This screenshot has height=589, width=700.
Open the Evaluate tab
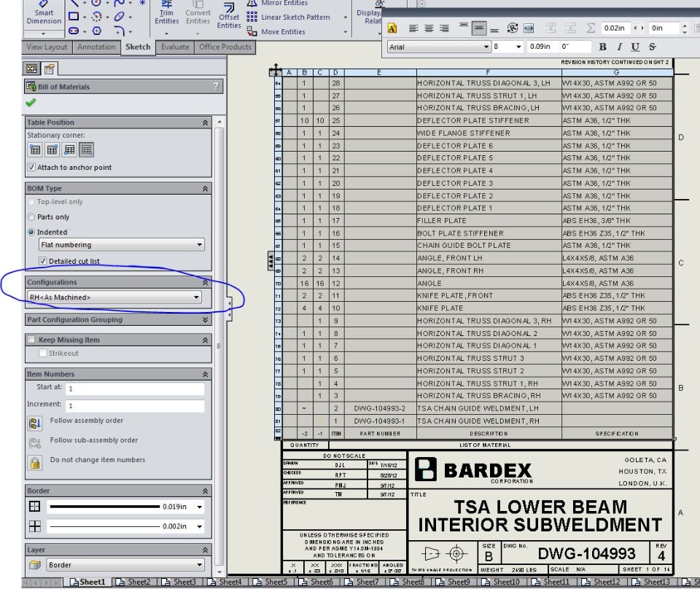point(175,47)
